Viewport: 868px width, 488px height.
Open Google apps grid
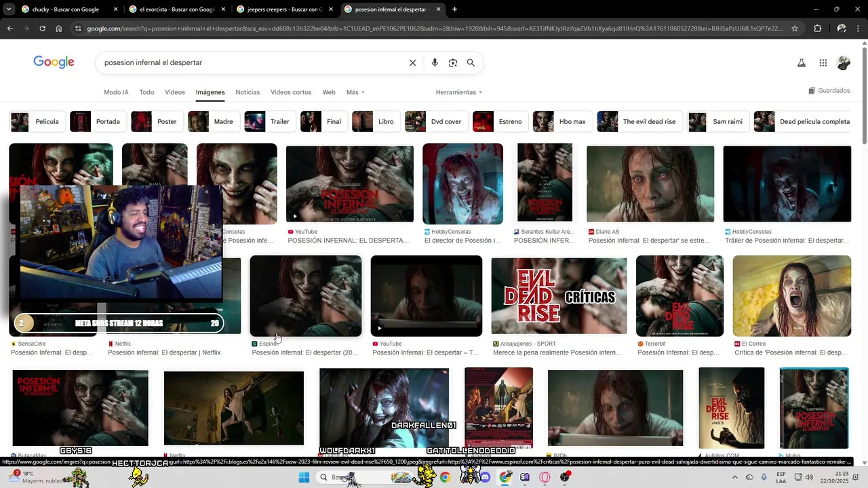click(x=823, y=63)
